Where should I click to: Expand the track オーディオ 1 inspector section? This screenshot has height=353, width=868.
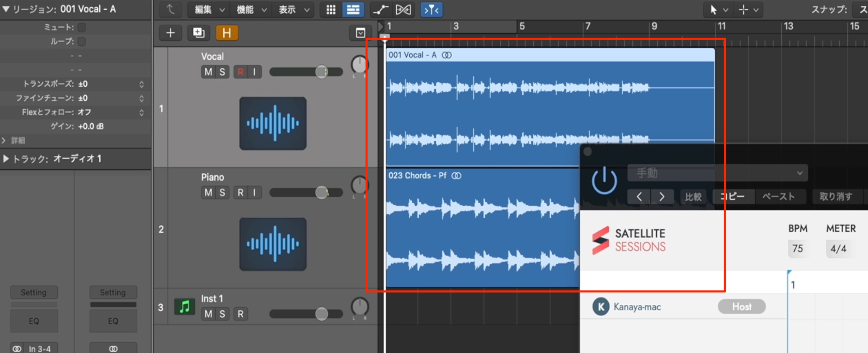tap(6, 159)
